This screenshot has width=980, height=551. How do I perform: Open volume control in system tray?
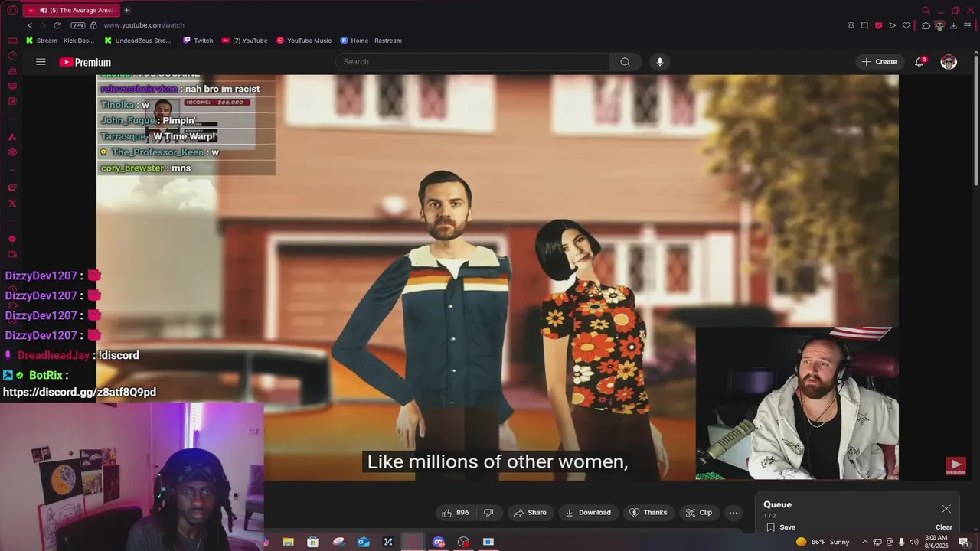[x=913, y=542]
